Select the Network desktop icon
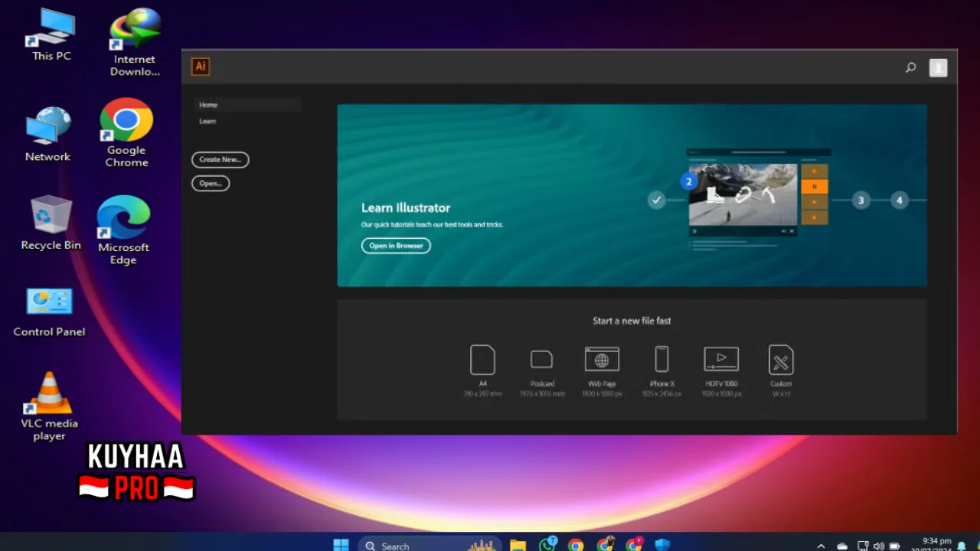This screenshot has height=551, width=980. (47, 134)
